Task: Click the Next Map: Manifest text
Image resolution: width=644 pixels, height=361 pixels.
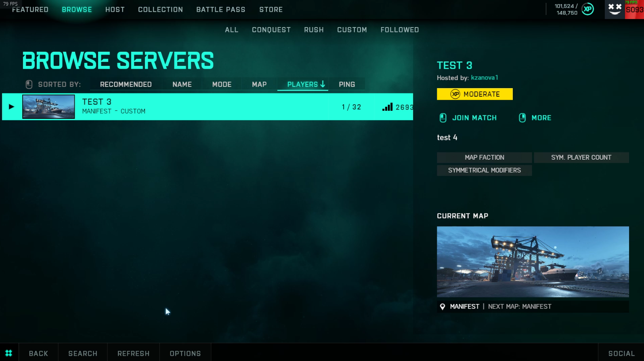Action: 520,306
